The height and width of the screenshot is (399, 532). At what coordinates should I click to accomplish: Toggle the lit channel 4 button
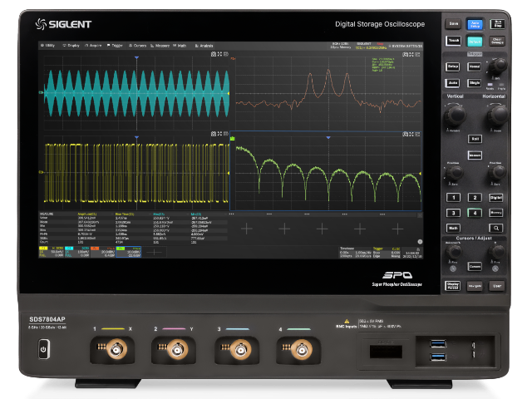click(475, 213)
